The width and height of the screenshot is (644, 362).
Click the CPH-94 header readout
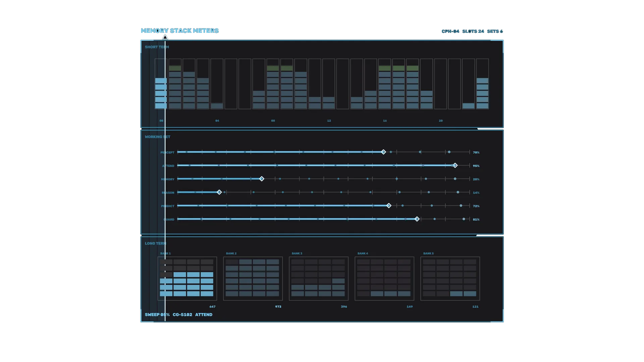[x=450, y=31]
